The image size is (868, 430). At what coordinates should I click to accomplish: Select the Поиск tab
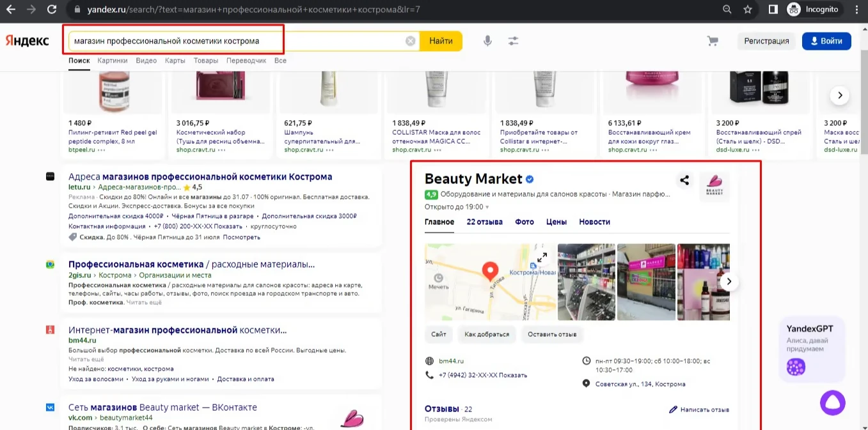pyautogui.click(x=79, y=61)
